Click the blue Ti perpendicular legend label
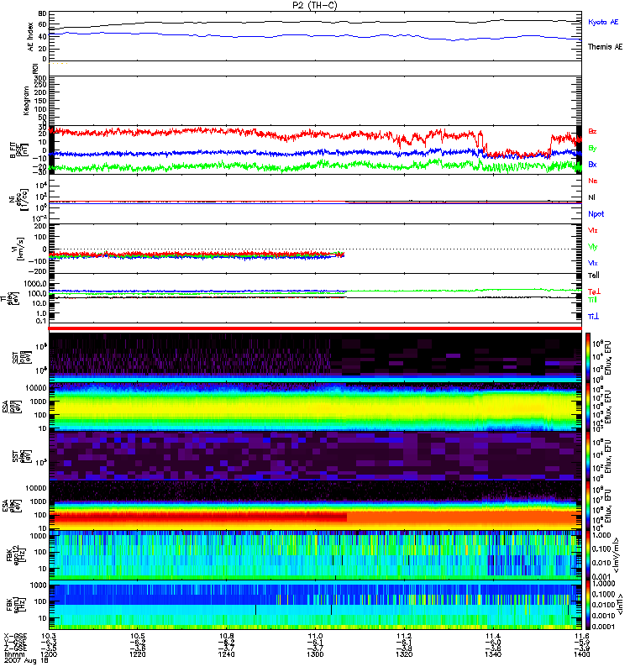Image resolution: width=630 pixels, height=672 pixels. (593, 317)
